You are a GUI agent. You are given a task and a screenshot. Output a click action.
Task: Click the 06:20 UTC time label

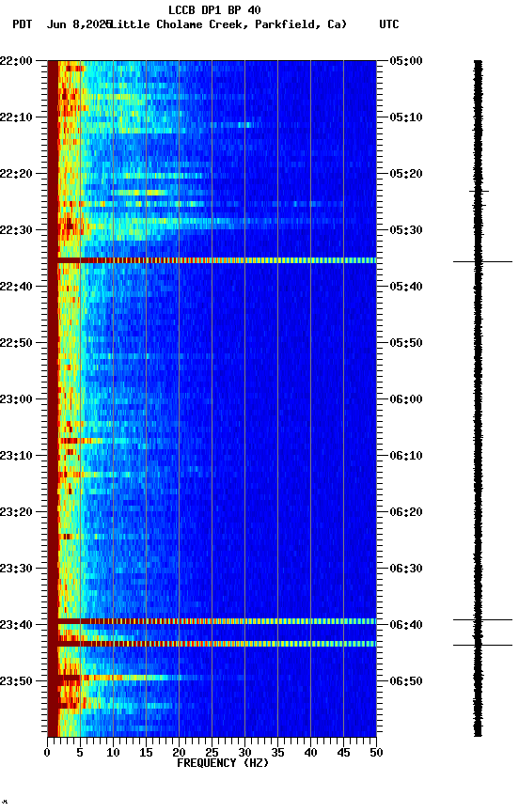pyautogui.click(x=406, y=512)
